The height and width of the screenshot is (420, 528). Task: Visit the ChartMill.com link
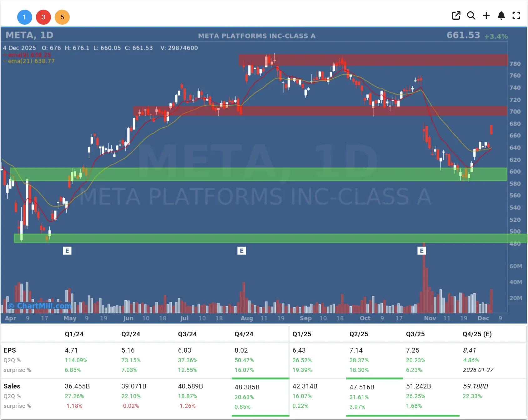click(x=40, y=306)
